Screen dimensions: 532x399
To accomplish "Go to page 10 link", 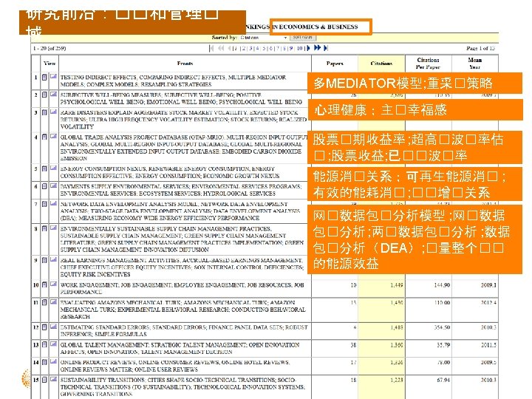I will click(x=299, y=49).
